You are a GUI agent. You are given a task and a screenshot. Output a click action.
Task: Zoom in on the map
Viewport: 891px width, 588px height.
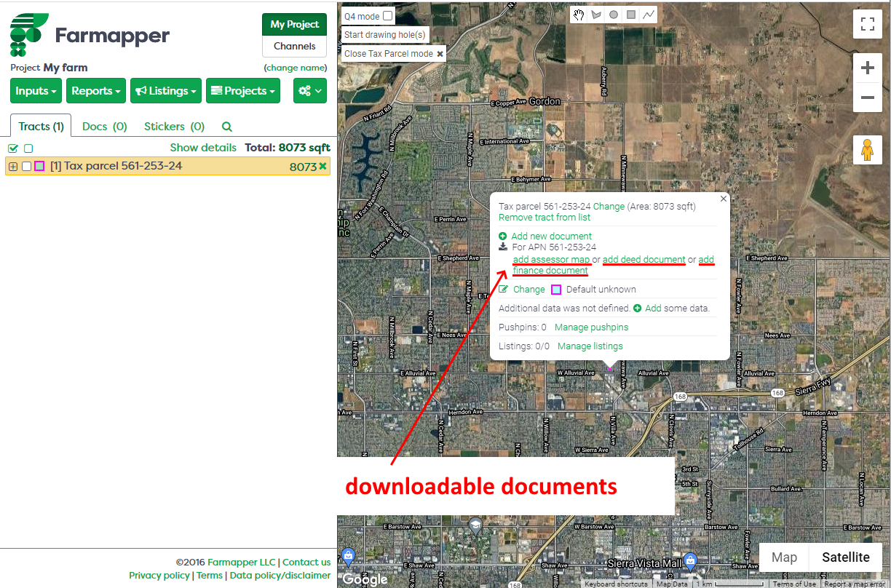click(x=867, y=68)
